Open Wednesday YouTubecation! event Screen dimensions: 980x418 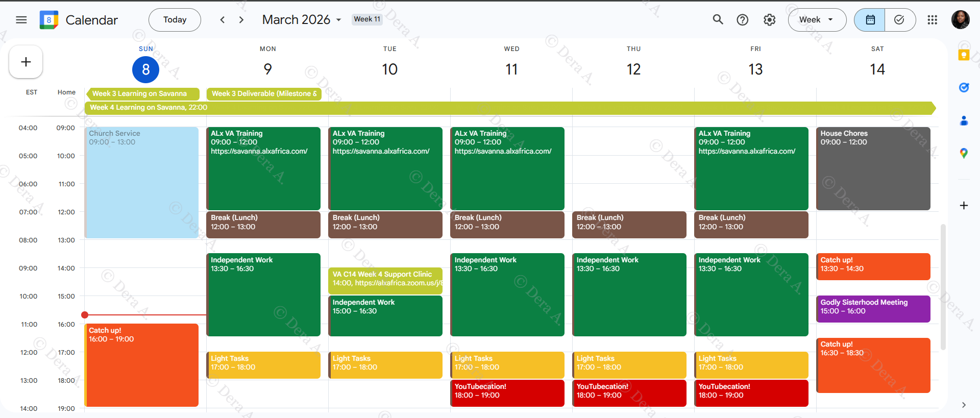(507, 394)
